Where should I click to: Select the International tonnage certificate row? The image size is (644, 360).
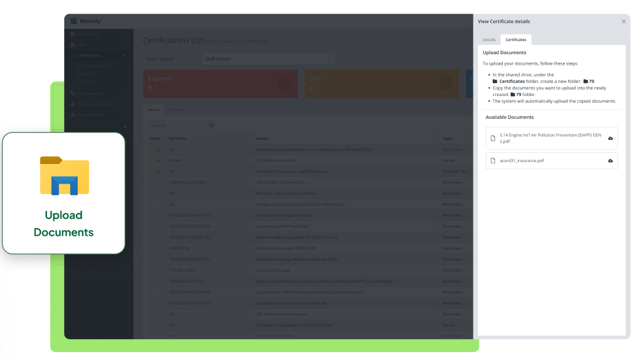point(310,216)
